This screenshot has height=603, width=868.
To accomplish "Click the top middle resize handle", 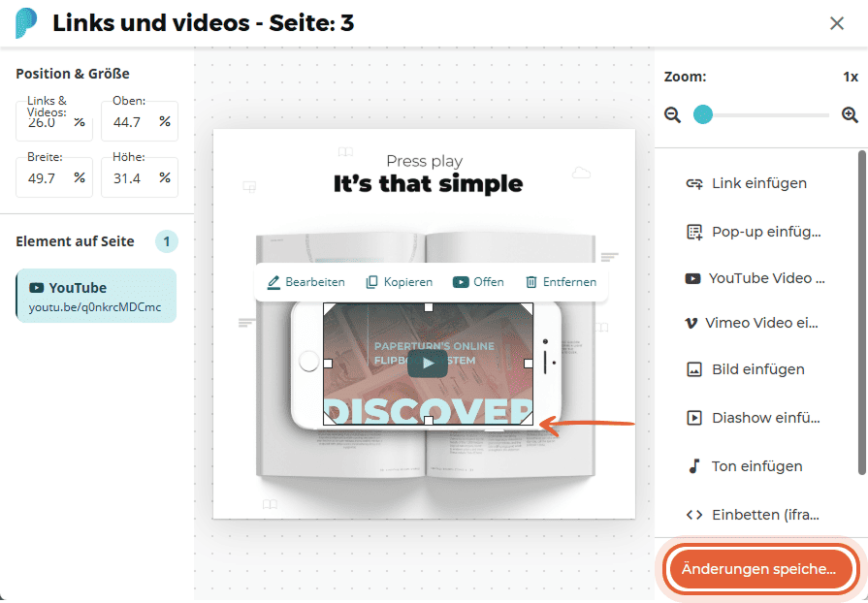I will (429, 307).
